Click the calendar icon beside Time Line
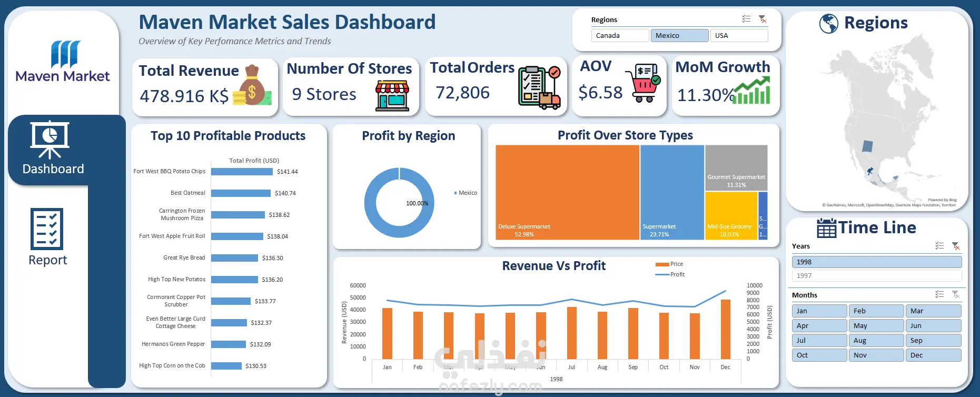980x397 pixels. pyautogui.click(x=827, y=228)
